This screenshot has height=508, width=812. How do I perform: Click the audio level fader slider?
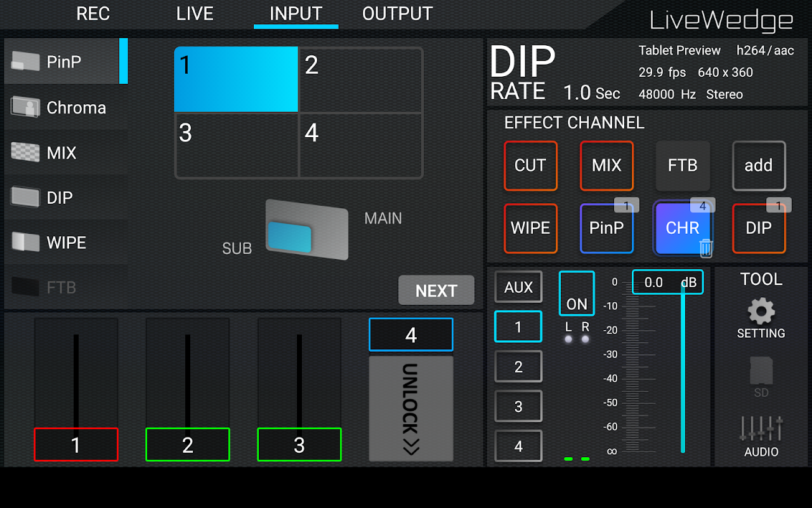683,368
